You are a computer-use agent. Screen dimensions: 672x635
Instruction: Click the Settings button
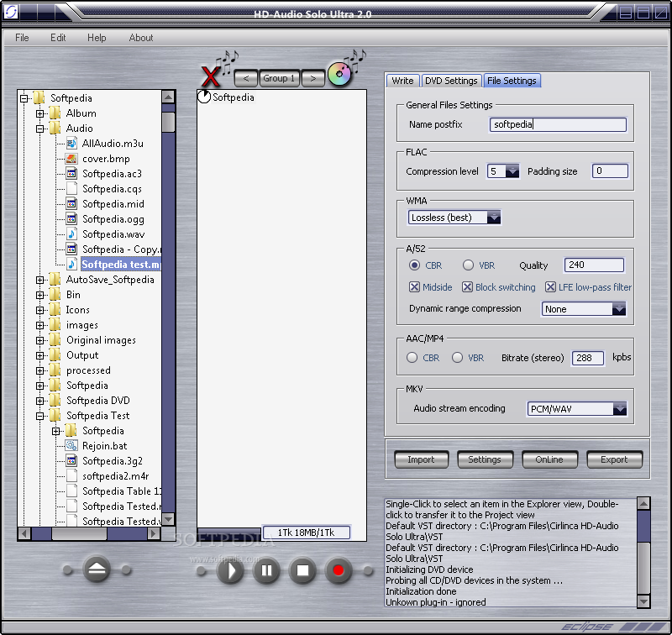click(485, 459)
